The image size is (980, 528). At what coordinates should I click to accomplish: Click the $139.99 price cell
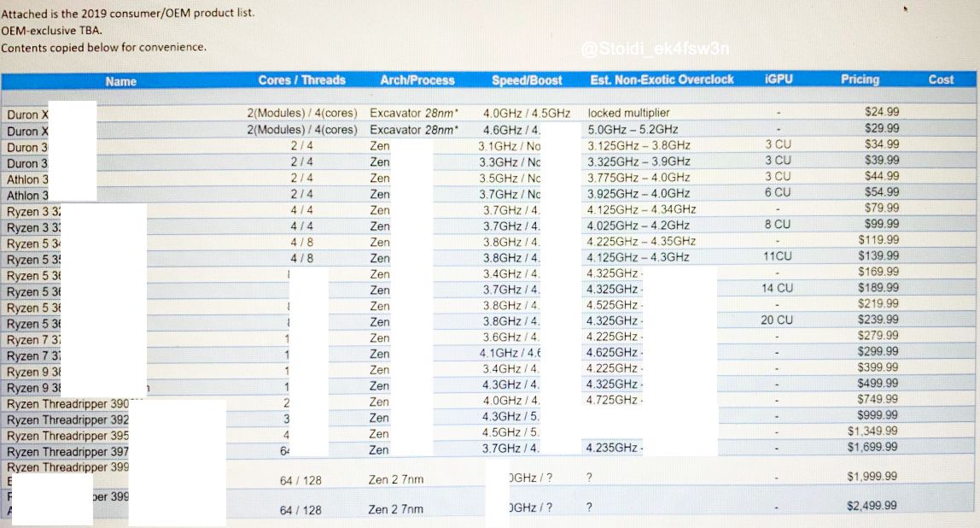(878, 255)
